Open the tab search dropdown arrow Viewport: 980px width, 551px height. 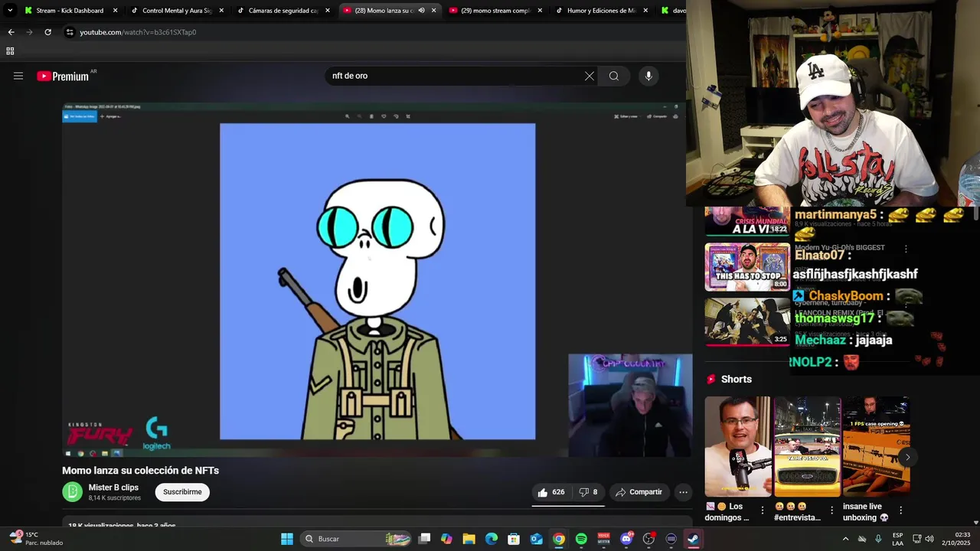tap(10, 11)
